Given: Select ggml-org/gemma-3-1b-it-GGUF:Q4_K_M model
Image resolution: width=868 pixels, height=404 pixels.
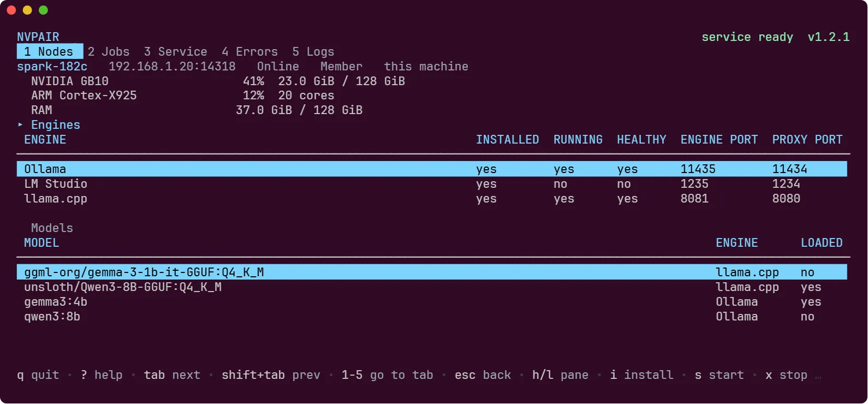Looking at the screenshot, I should (432, 272).
